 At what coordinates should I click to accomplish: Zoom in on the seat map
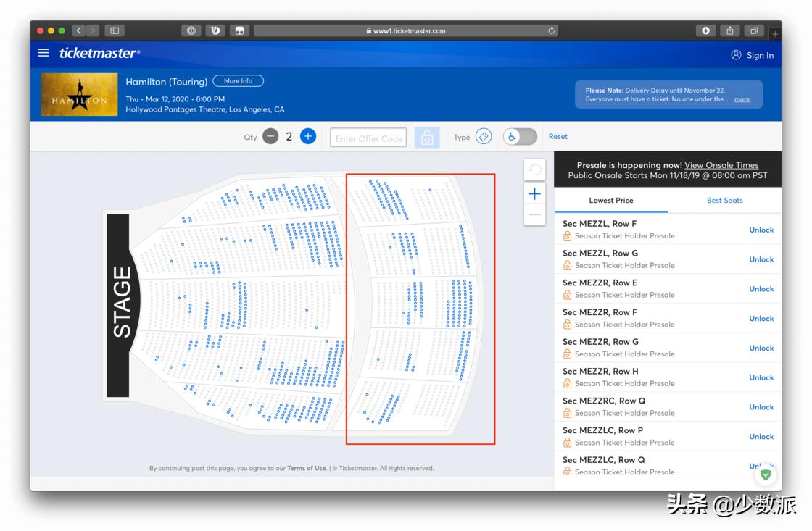[x=534, y=194]
